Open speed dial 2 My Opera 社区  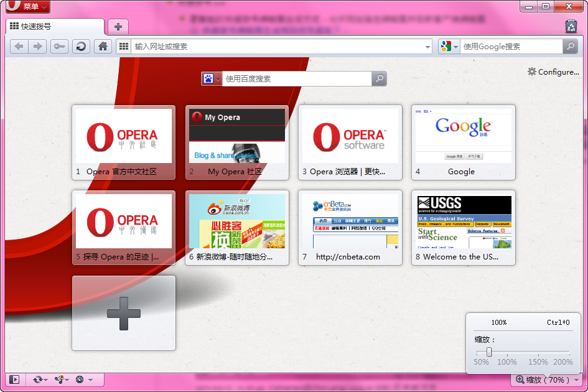237,142
